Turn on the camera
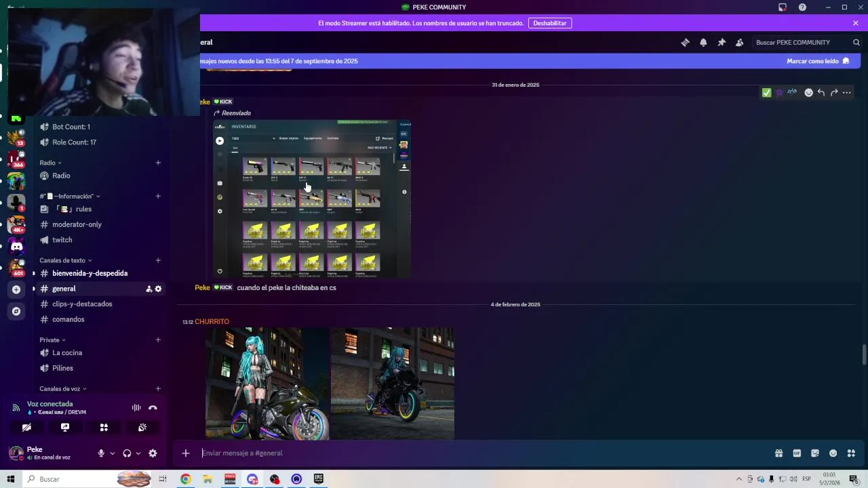868x488 pixels. [26, 428]
